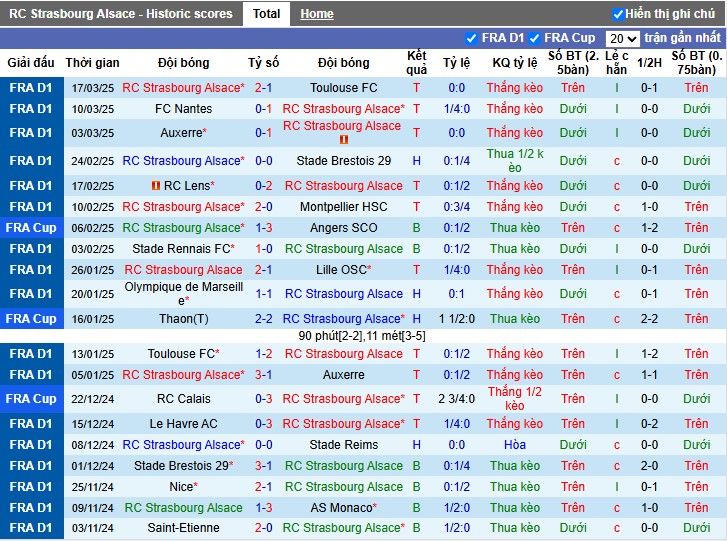Click the 2 3/4:0 odds in Calais row
727x541 pixels.
[x=457, y=399]
